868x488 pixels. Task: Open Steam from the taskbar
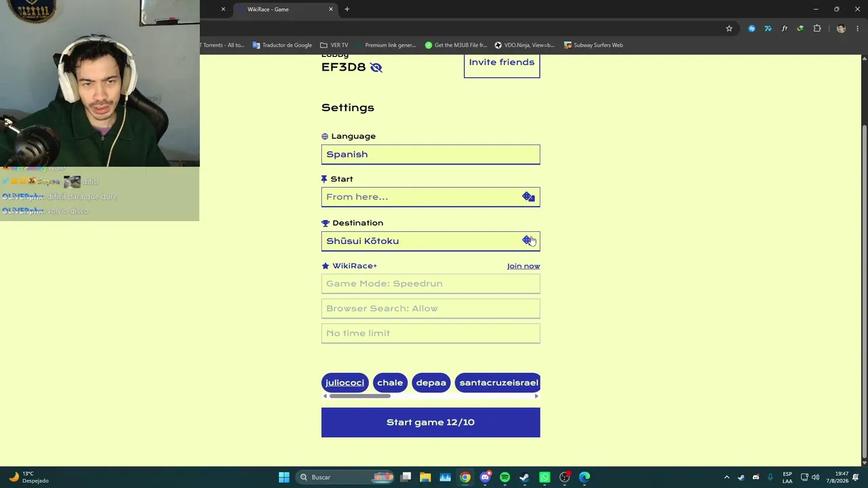coord(524,477)
